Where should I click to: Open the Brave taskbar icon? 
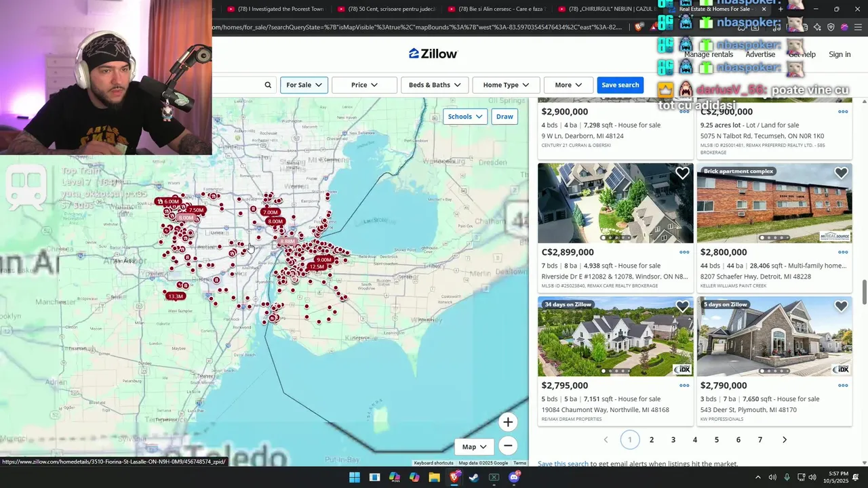pyautogui.click(x=454, y=477)
